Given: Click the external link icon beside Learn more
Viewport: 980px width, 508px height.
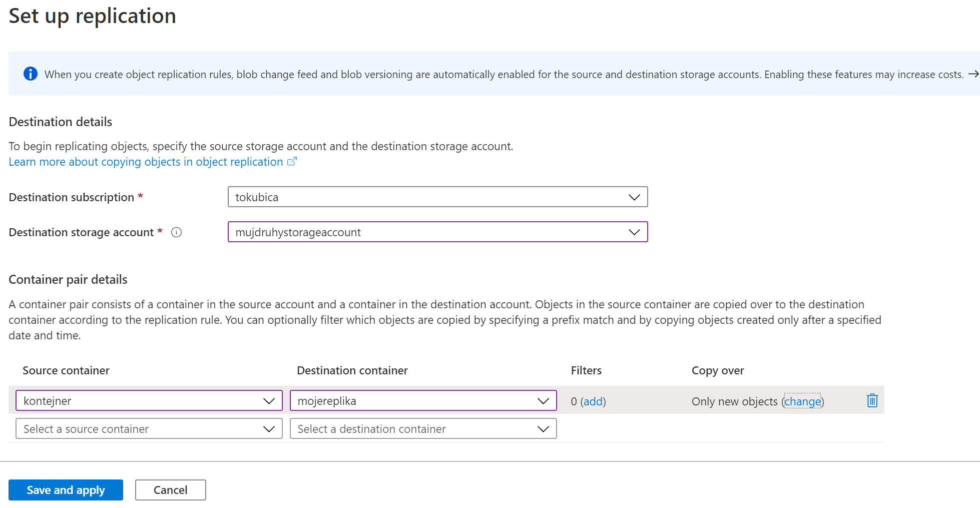Looking at the screenshot, I should click(292, 162).
